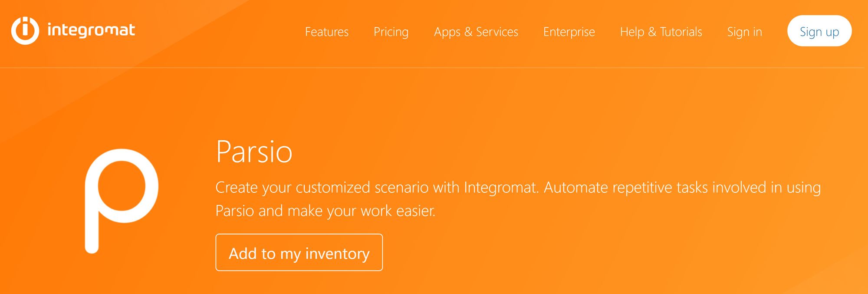Click the horizontal divider below the navigation
The height and width of the screenshot is (294, 868).
[x=434, y=68]
